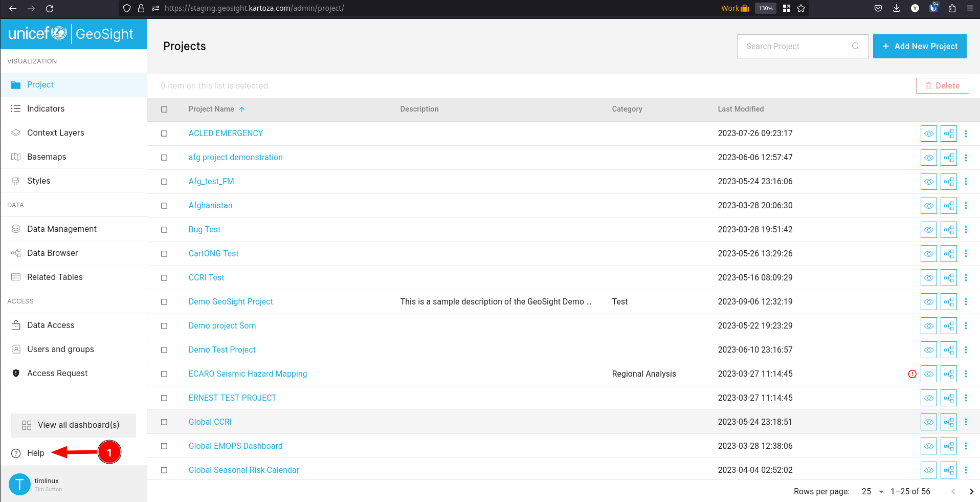Click share icon for afg project demonstration
This screenshot has height=502, width=980.
949,158
